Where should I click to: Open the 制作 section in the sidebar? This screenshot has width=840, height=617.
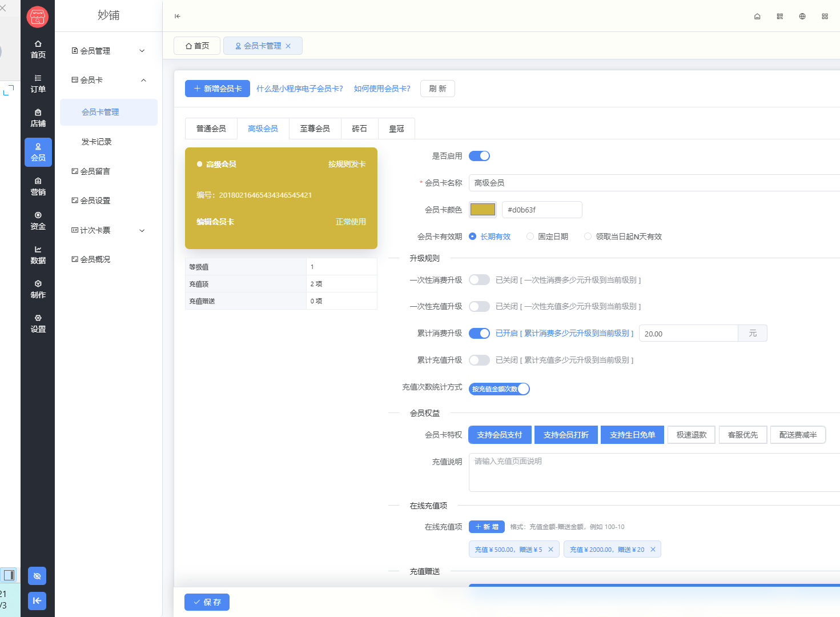pos(38,290)
